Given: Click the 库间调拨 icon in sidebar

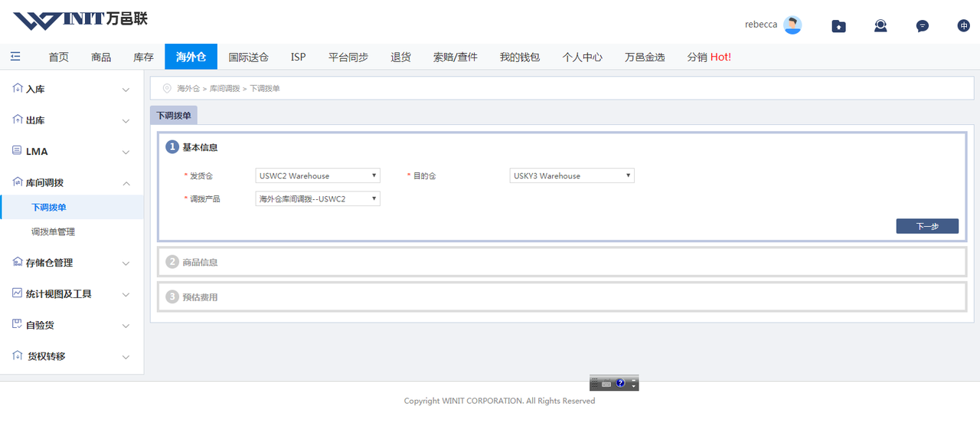Looking at the screenshot, I should (18, 182).
